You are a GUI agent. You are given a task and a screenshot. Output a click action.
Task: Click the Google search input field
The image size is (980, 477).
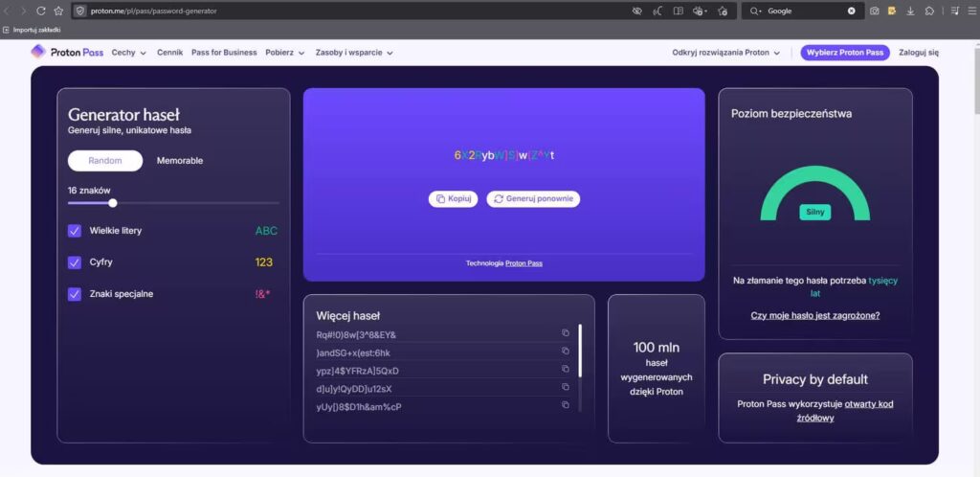point(805,11)
